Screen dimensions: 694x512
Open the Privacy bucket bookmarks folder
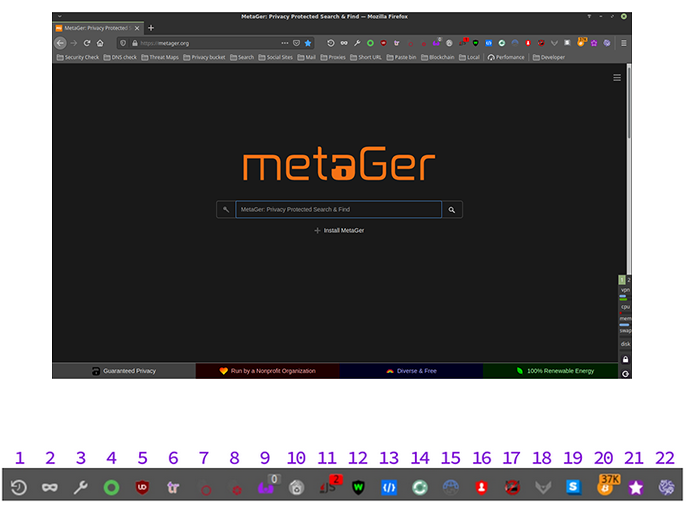point(204,57)
